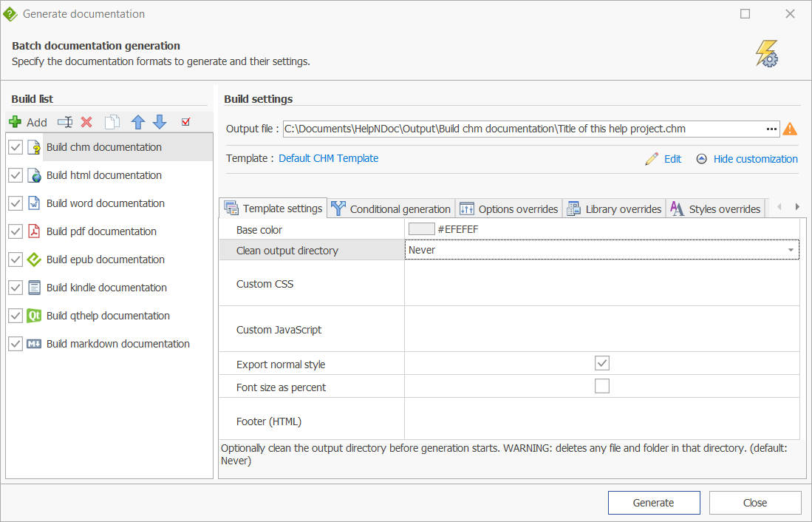
Task: Click the pencil Edit template icon
Action: (x=652, y=159)
